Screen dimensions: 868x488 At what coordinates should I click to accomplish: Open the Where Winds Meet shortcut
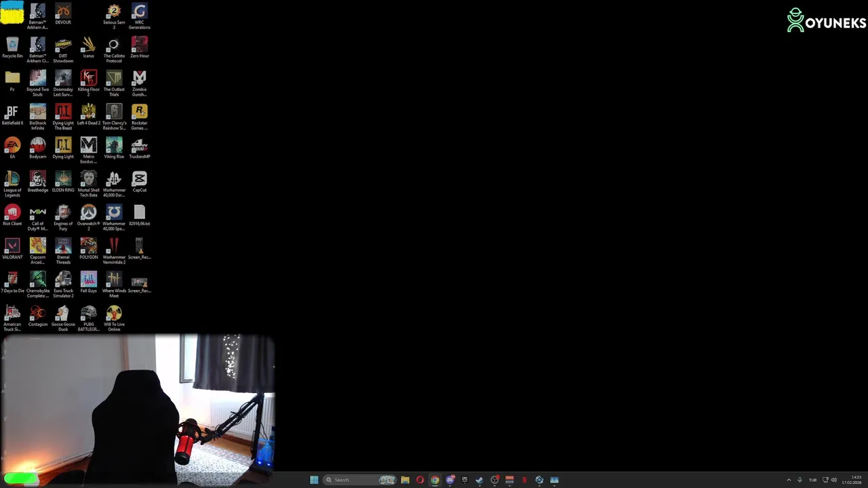click(x=114, y=285)
